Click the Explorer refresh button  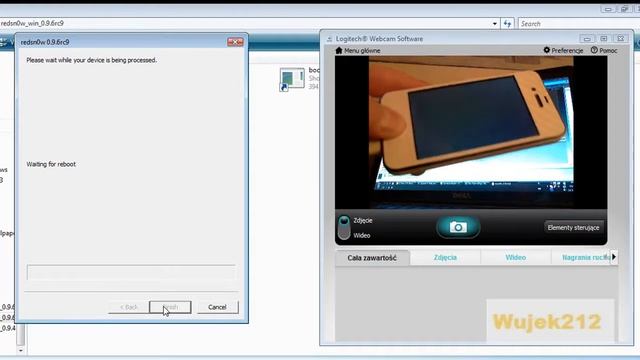click(x=507, y=24)
